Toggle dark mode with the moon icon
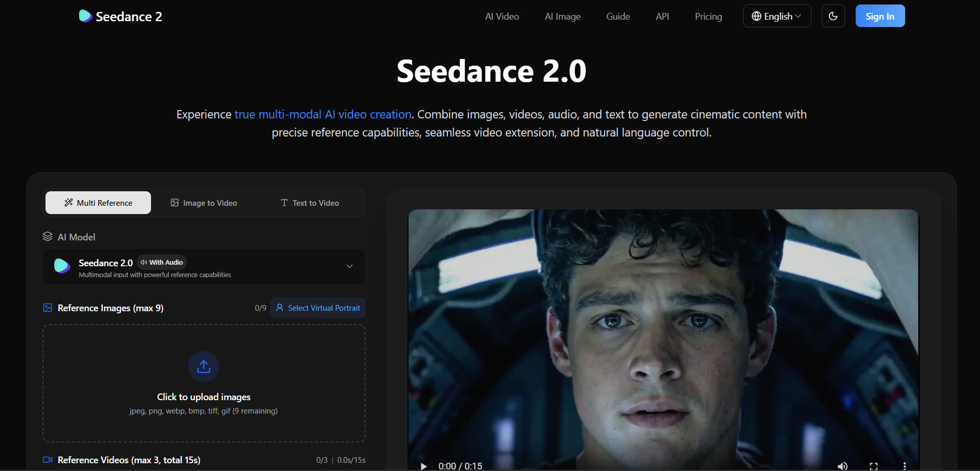Image resolution: width=980 pixels, height=471 pixels. point(833,16)
